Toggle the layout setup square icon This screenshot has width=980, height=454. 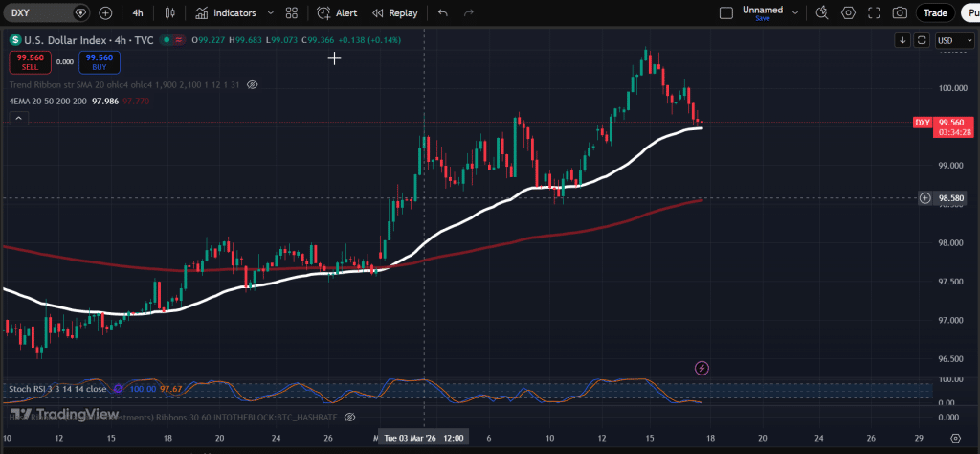tap(725, 13)
